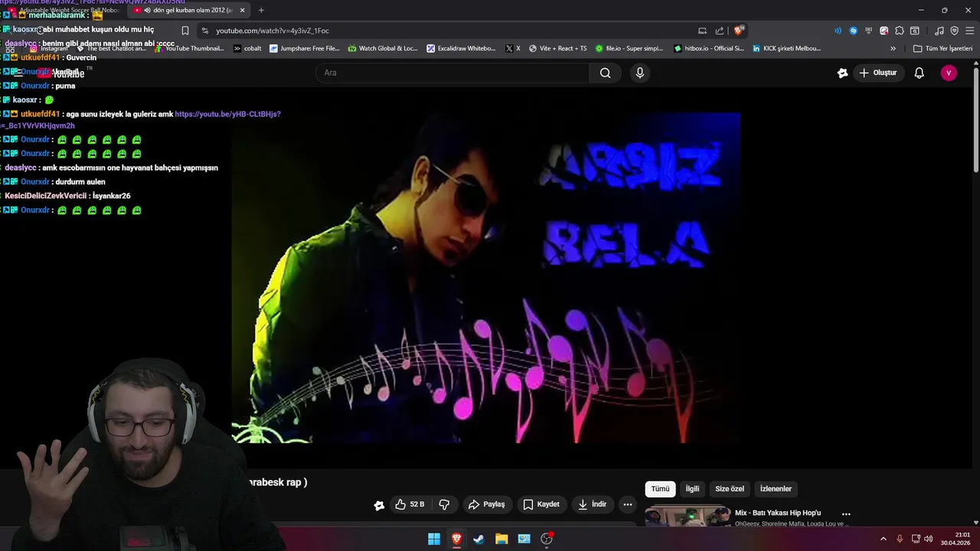Select the İlgili filter chip
980x551 pixels.
(692, 489)
